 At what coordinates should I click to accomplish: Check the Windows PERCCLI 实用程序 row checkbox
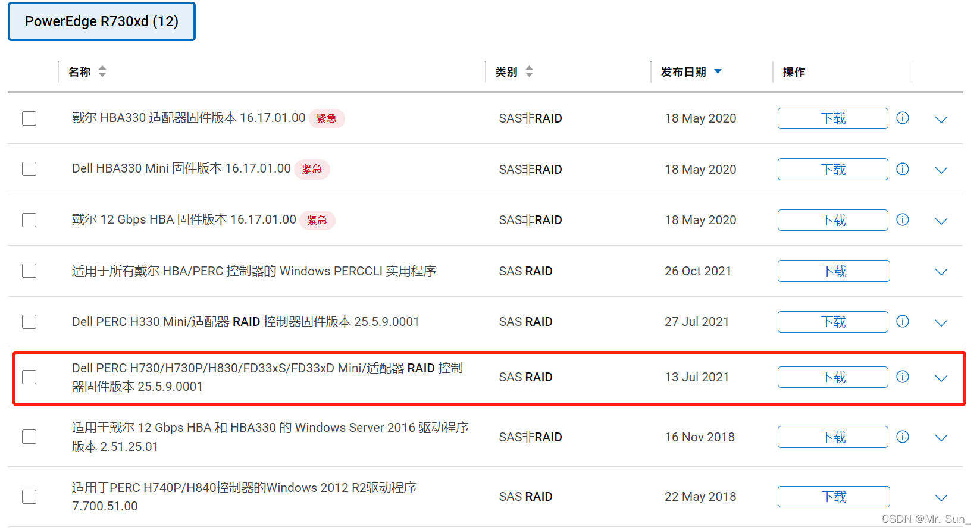29,271
